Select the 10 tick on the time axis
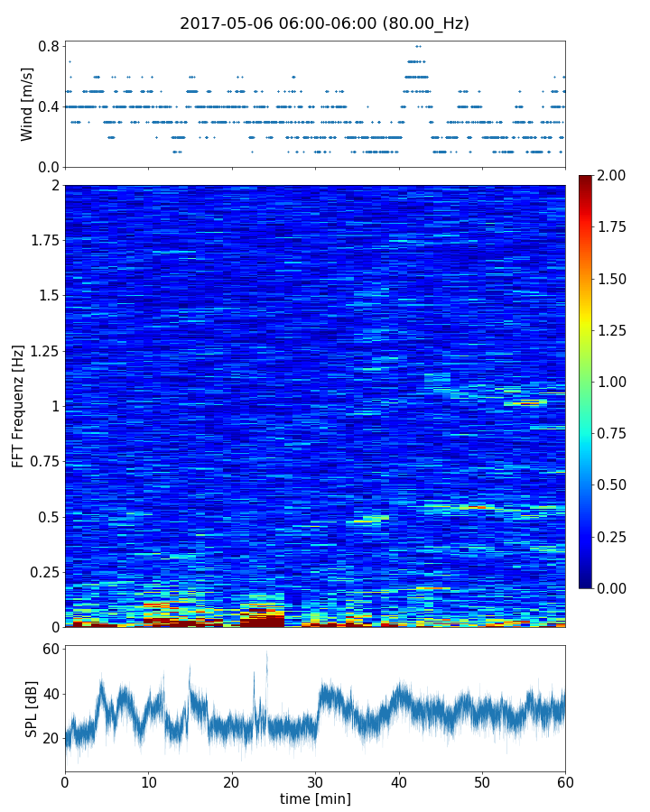 point(148,780)
